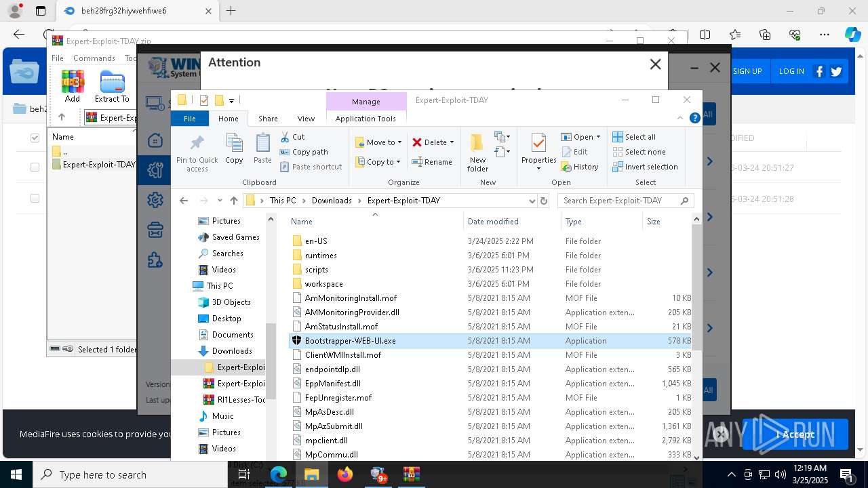
Task: Click Select none in ribbon
Action: click(x=639, y=152)
